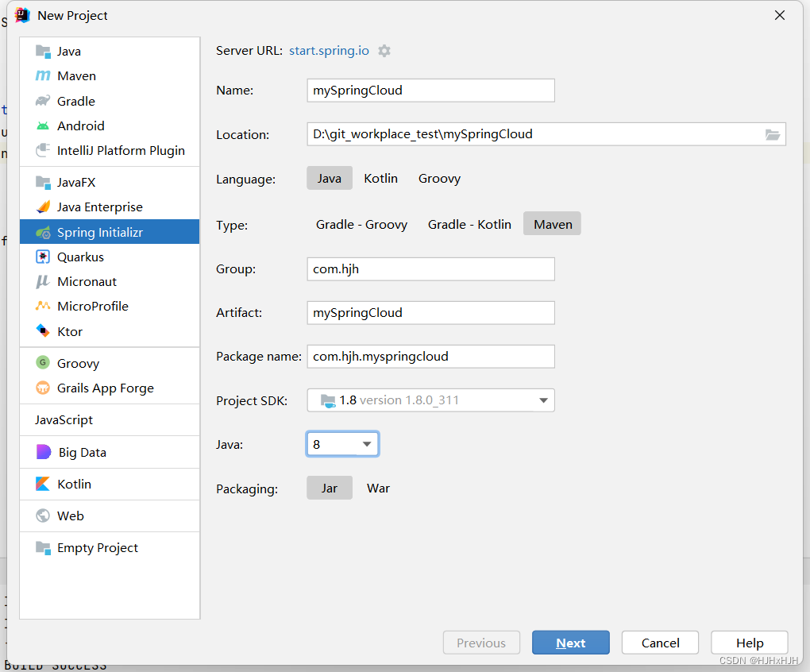Image resolution: width=810 pixels, height=672 pixels.
Task: Click the Gradle elephant icon
Action: pyautogui.click(x=43, y=101)
